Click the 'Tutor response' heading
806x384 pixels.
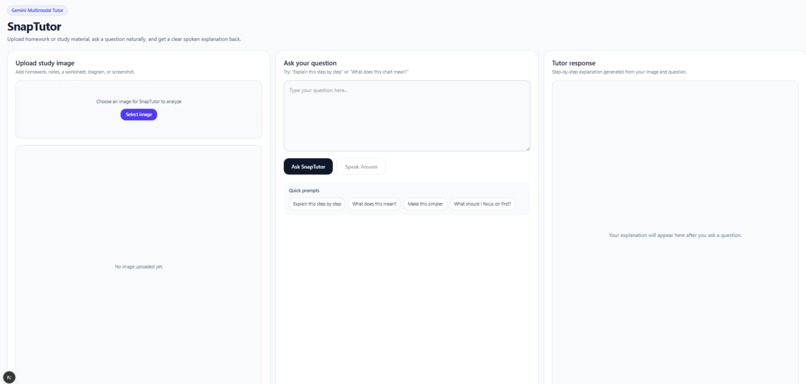click(574, 63)
